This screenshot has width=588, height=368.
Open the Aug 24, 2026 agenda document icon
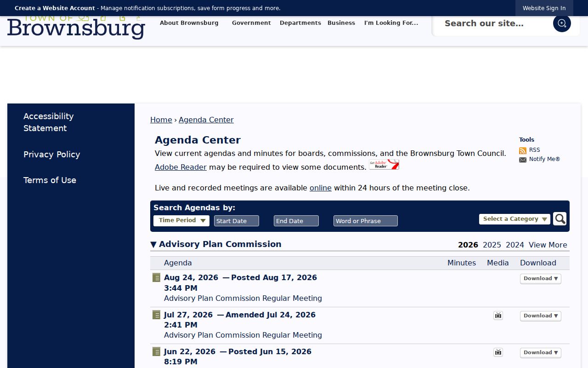[157, 278]
